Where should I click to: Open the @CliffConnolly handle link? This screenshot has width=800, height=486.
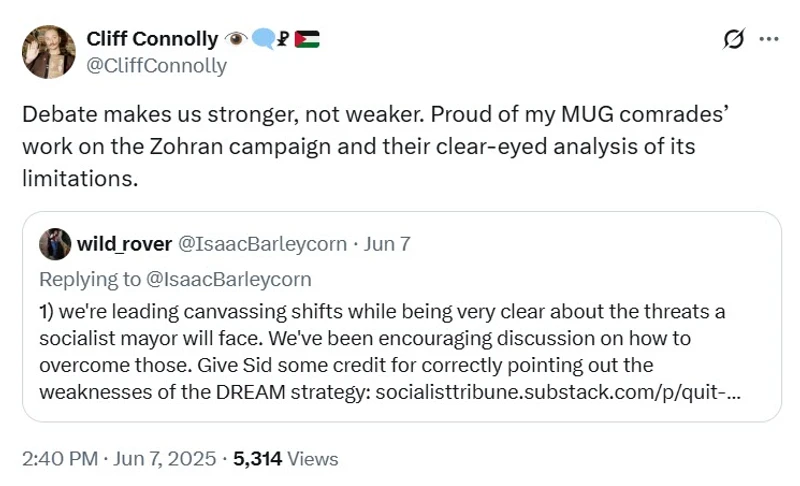click(x=157, y=66)
